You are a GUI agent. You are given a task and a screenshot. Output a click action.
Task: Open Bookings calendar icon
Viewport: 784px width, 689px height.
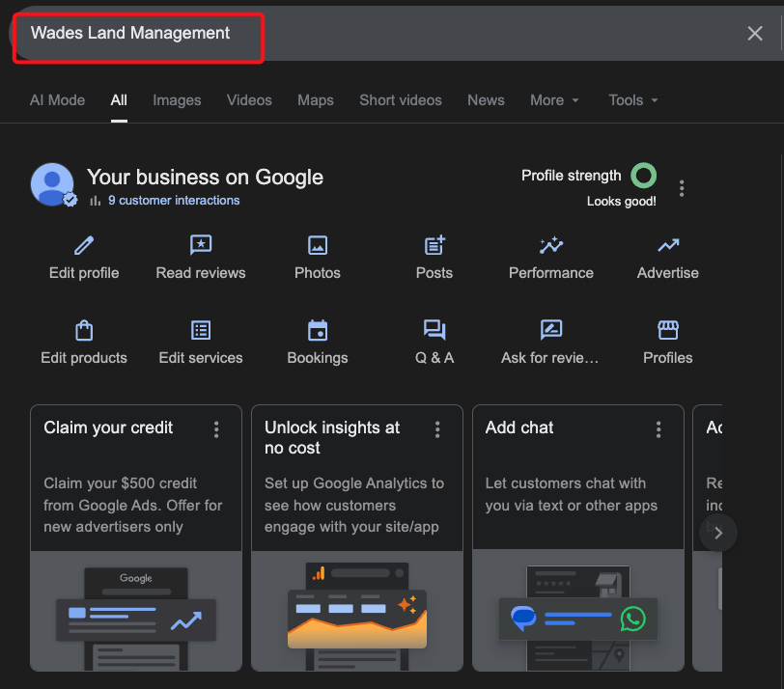point(318,331)
